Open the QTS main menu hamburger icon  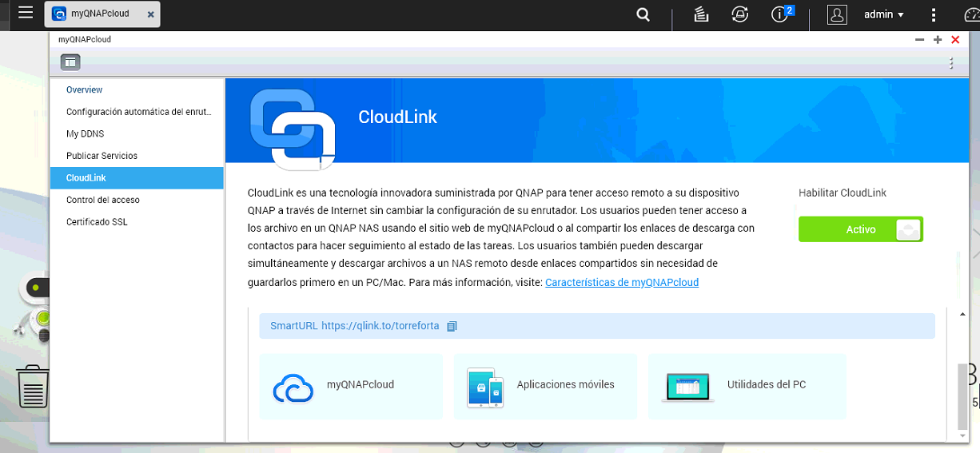coord(26,13)
